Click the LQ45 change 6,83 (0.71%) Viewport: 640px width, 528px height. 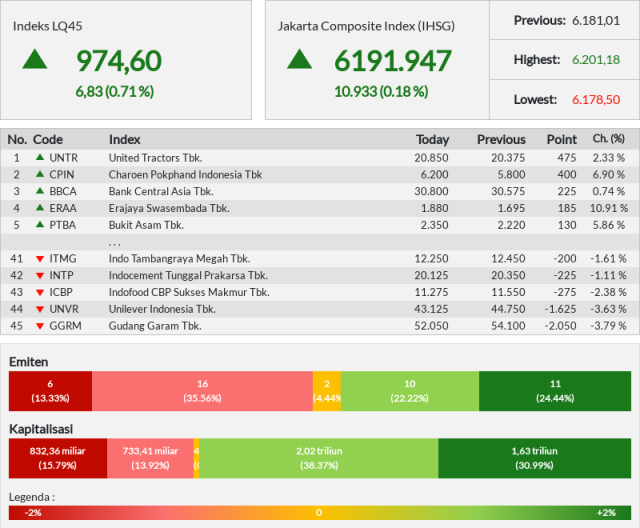tap(115, 91)
